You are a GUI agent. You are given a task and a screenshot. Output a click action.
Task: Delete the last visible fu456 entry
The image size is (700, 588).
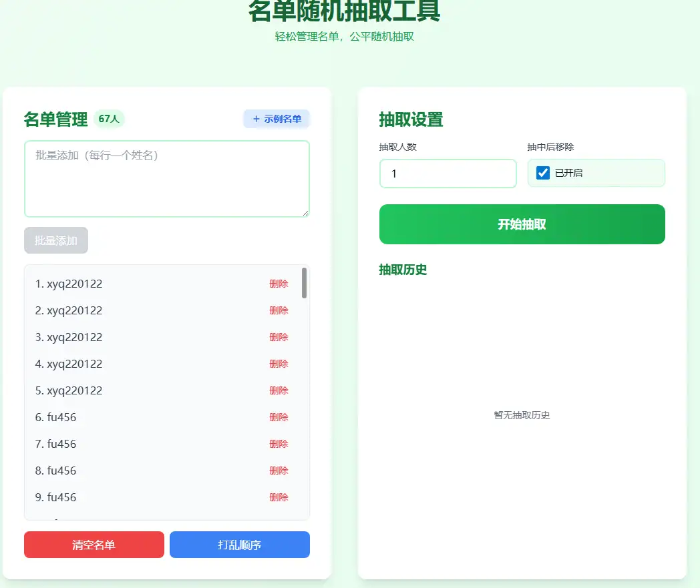click(x=279, y=497)
